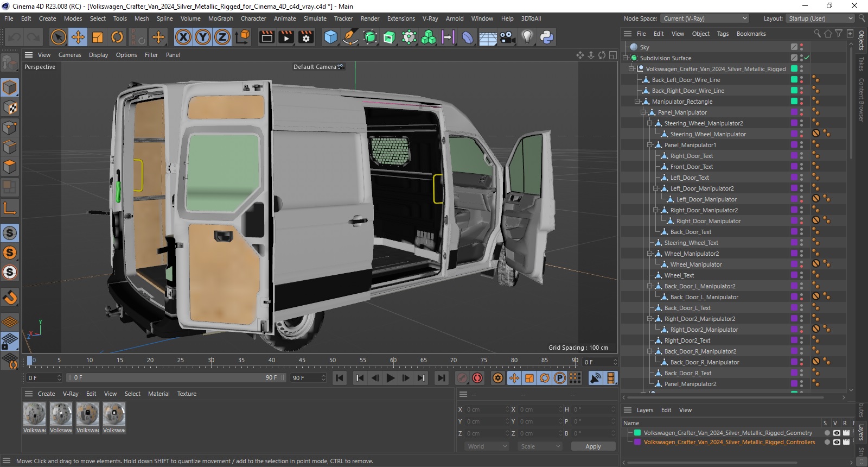Jump to end of animation
The height and width of the screenshot is (467, 868).
pos(442,378)
